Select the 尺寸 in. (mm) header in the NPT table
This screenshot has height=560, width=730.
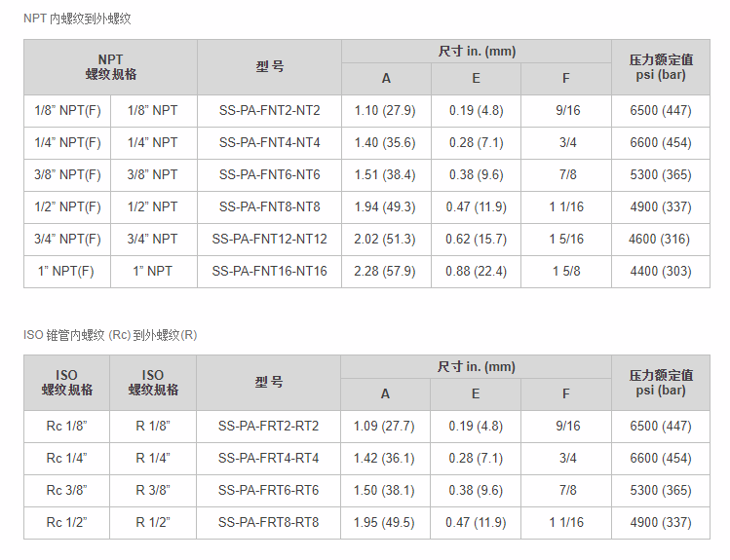476,52
